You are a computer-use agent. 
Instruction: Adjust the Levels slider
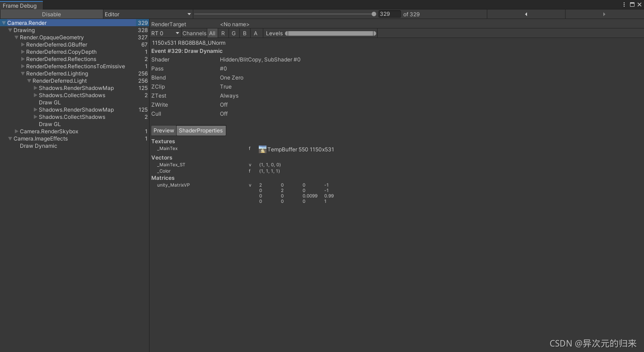coord(332,33)
